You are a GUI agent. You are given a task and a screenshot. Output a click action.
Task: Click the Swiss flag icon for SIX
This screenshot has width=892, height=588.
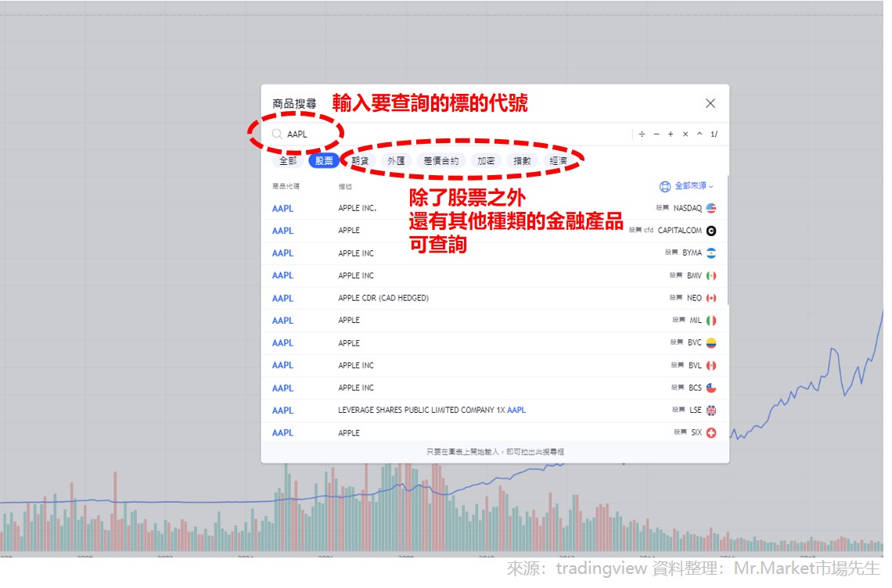coord(711,432)
